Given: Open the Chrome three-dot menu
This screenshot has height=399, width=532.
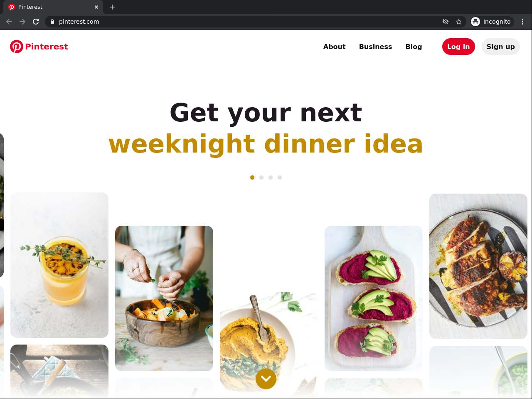Looking at the screenshot, I should point(523,22).
